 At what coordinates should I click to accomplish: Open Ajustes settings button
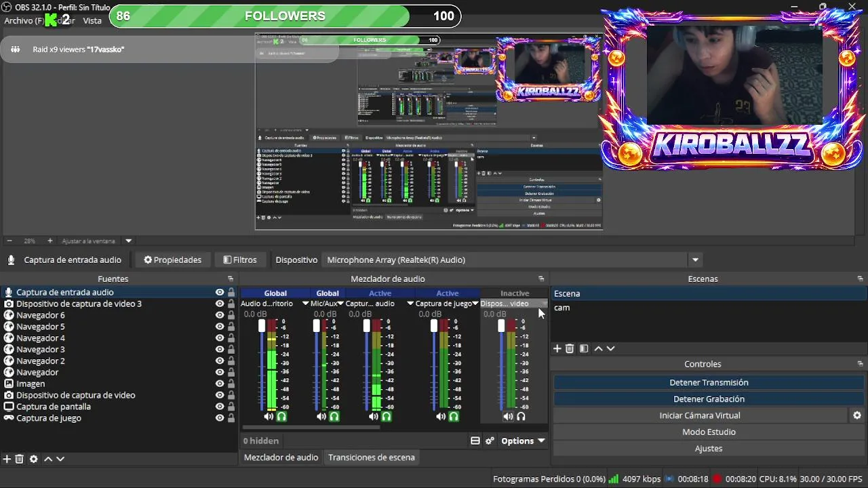709,449
